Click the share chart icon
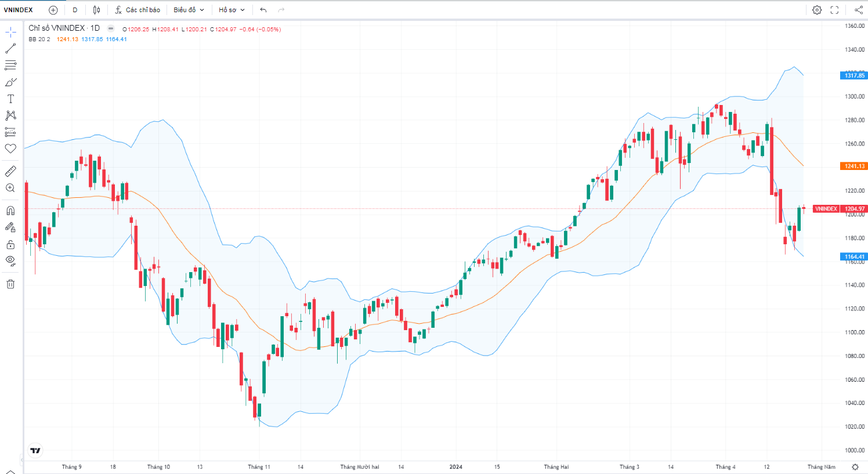 [859, 10]
